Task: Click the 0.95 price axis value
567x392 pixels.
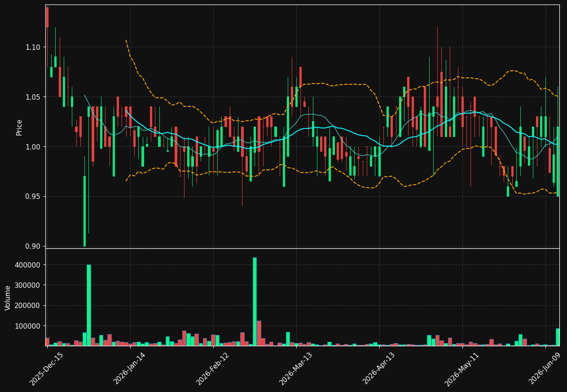Action: (33, 197)
